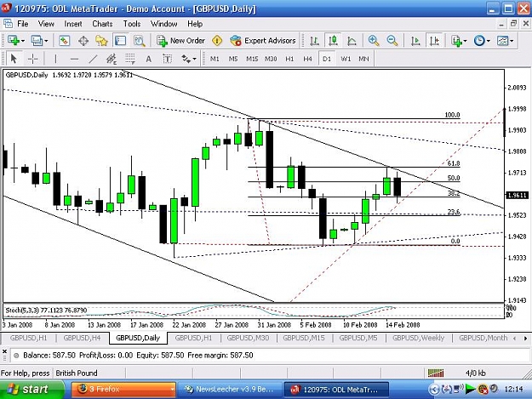The height and width of the screenshot is (399, 532).
Task: Switch to line chart mode
Action: click(x=352, y=41)
